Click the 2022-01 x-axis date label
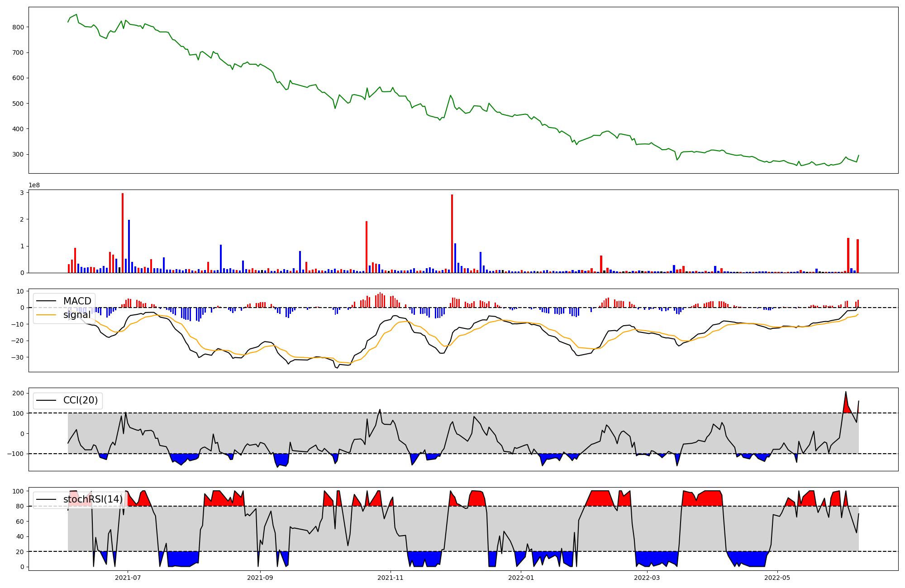905x588 pixels. [x=521, y=578]
